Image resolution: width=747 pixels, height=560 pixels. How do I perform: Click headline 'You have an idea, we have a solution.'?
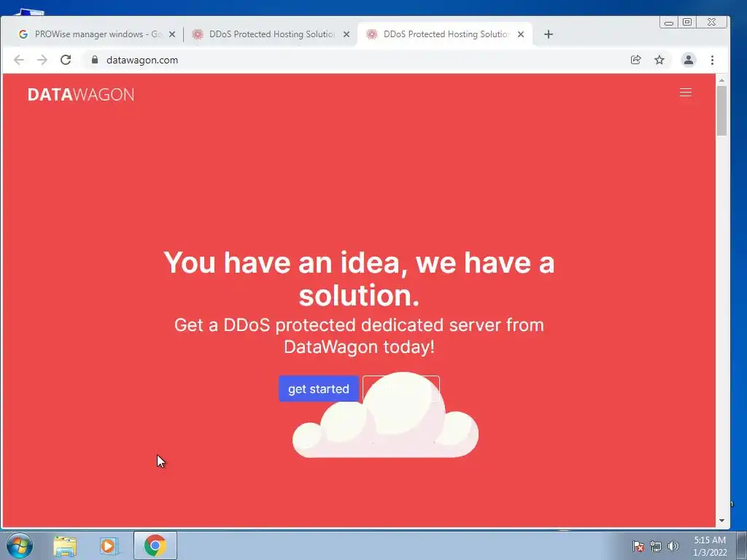tap(359, 279)
